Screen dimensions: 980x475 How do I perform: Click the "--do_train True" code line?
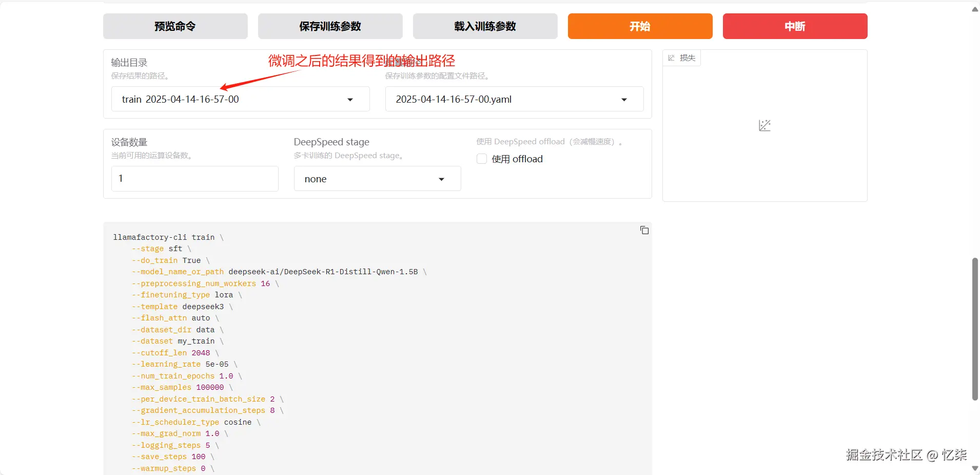pos(171,260)
